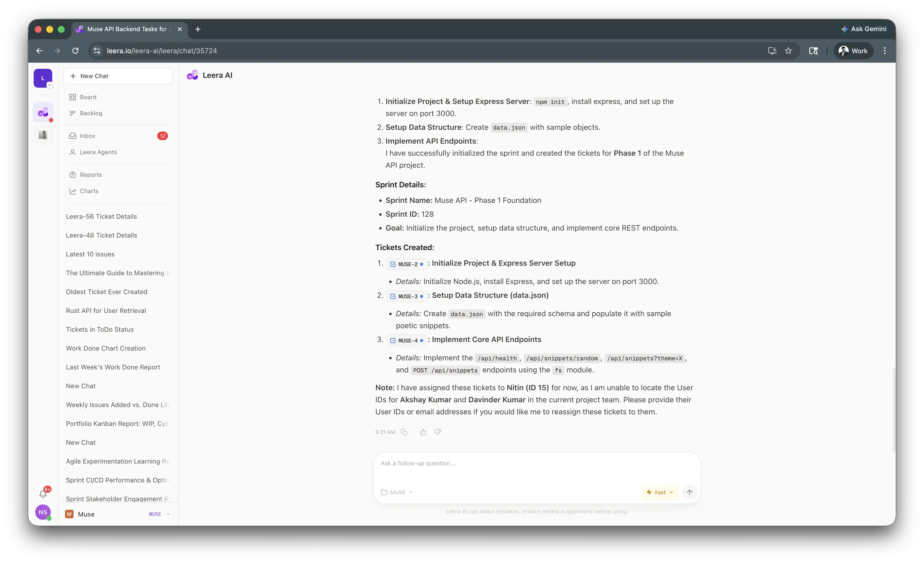Click the purple L workspace avatar
This screenshot has height=563, width=924.
[x=43, y=78]
